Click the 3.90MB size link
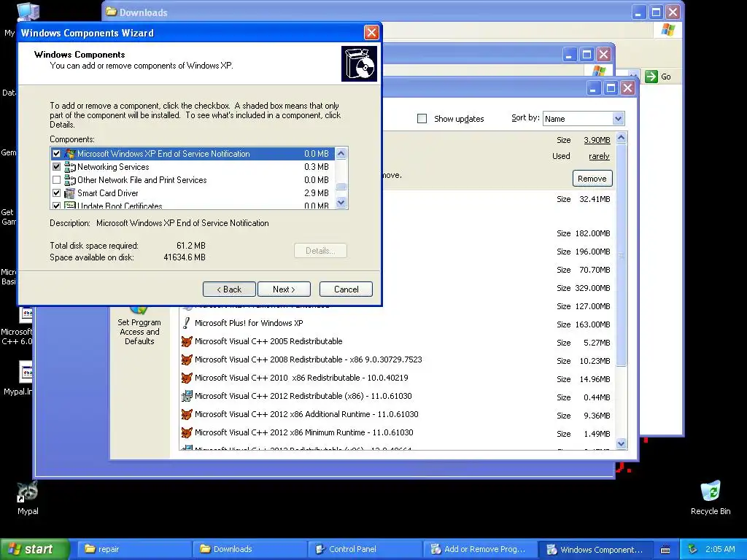Viewport: 747px width, 560px height. coord(597,140)
